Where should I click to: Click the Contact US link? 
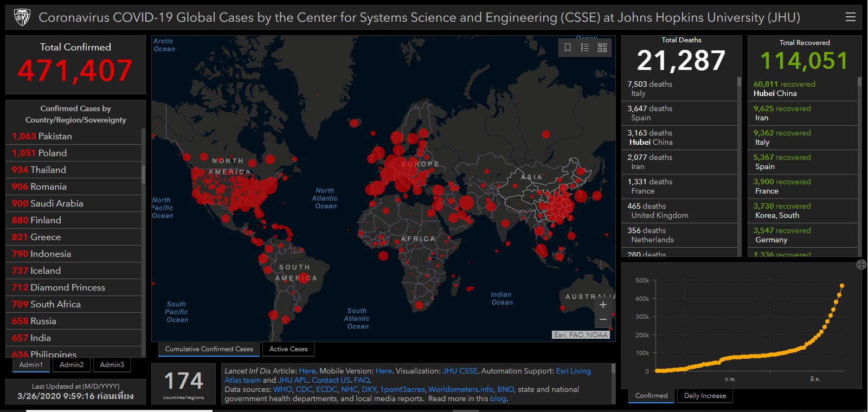pyautogui.click(x=331, y=380)
